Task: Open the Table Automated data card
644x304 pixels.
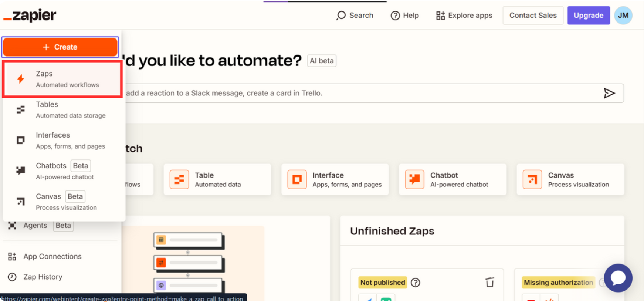Action: (217, 179)
